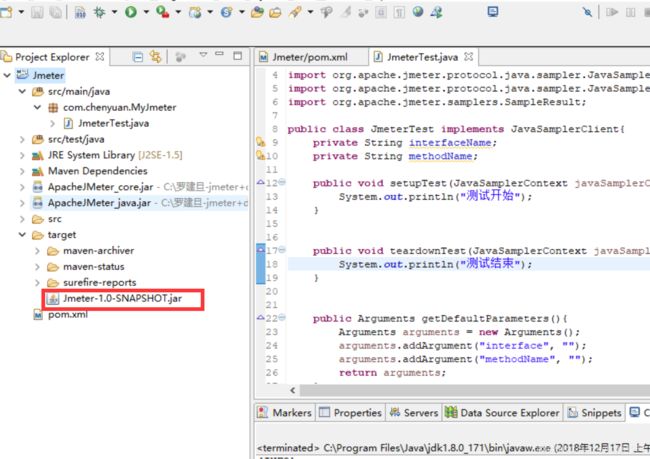This screenshot has width=650, height=459.
Task: Open the Servers tab in bottom panel
Action: coord(414,413)
